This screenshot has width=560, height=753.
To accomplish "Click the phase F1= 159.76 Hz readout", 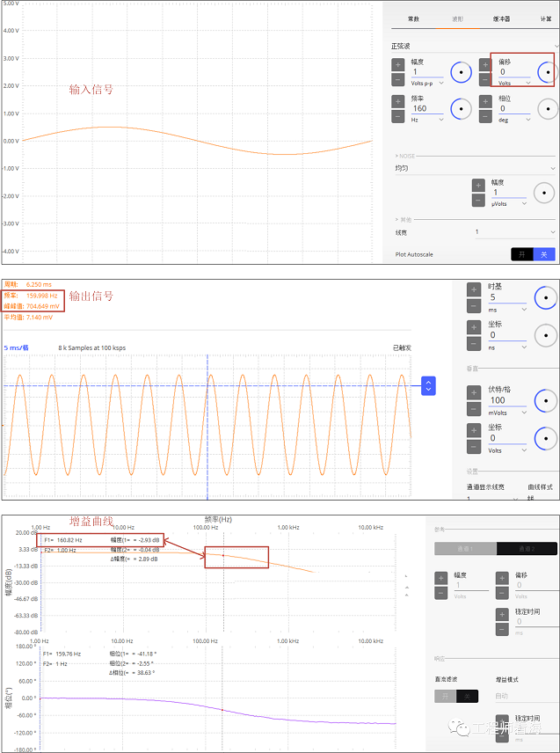I will click(x=62, y=654).
